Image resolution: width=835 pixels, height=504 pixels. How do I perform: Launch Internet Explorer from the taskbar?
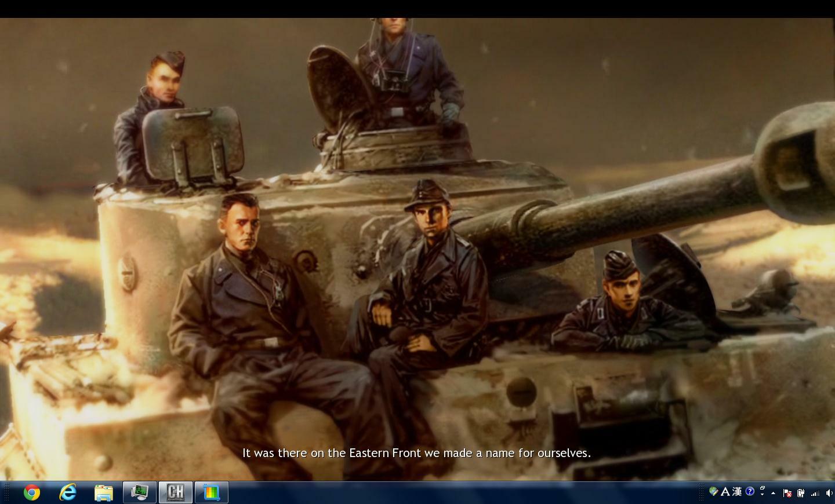point(68,492)
